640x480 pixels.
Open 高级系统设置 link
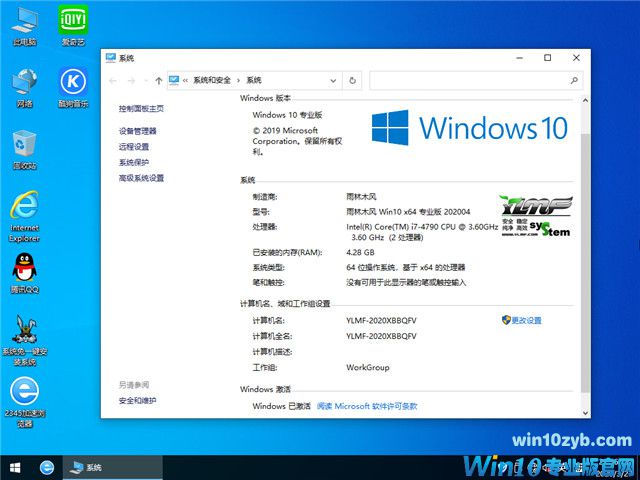tap(141, 178)
